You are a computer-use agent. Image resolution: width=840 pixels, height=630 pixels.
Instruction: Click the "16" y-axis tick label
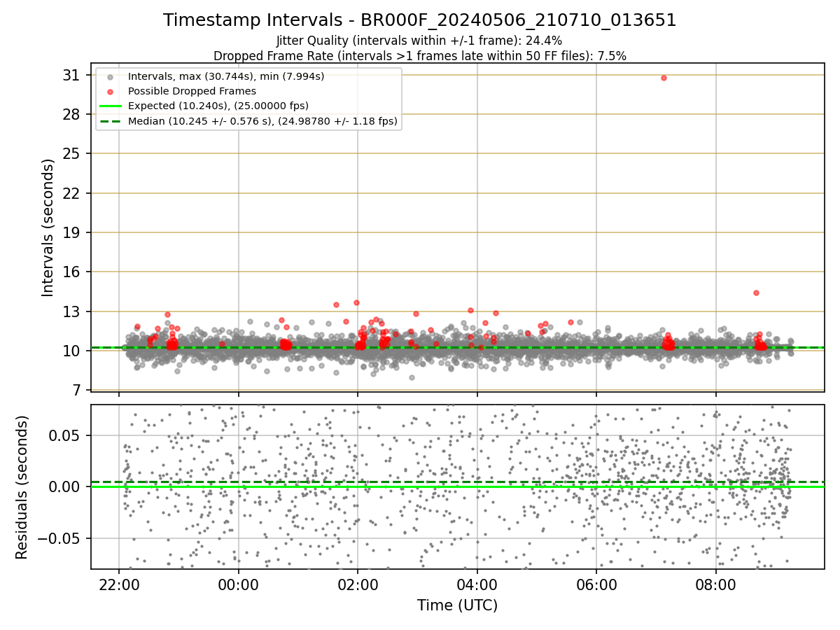72,272
